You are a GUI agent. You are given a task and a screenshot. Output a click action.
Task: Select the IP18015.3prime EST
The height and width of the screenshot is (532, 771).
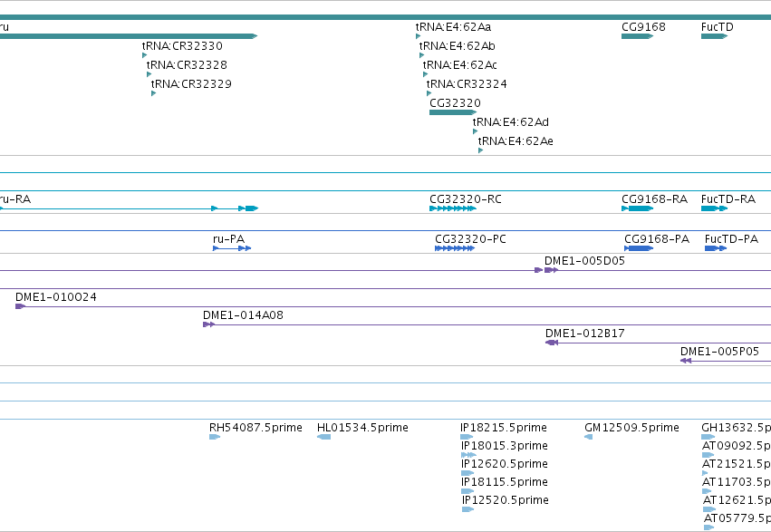pos(468,455)
